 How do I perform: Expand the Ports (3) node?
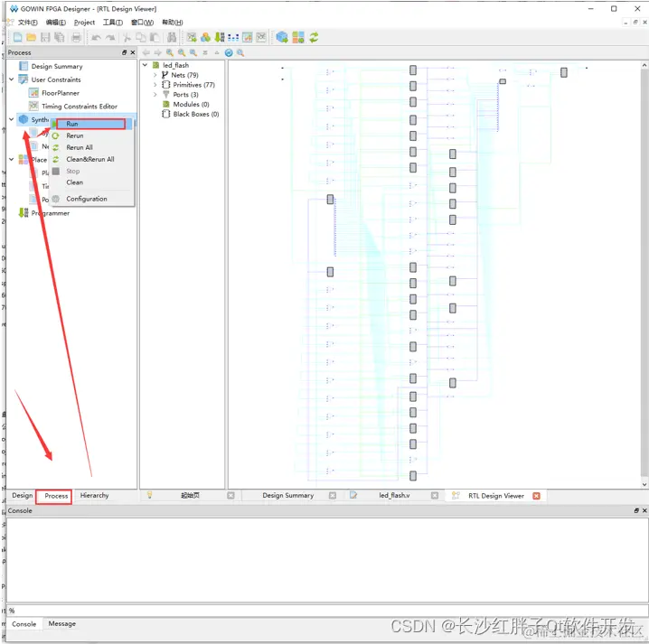[x=155, y=94]
